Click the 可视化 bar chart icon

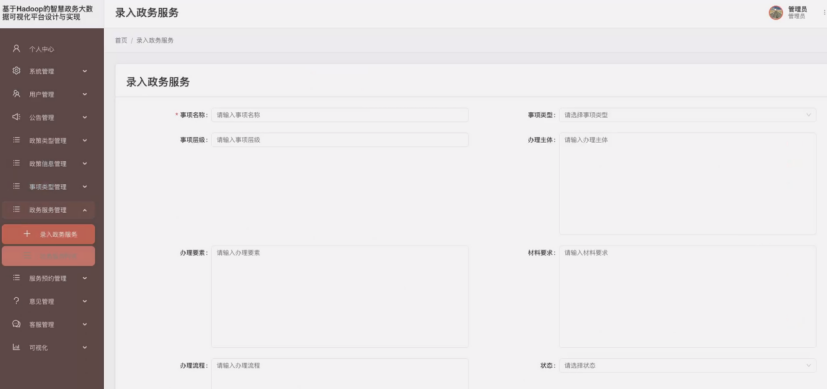coord(16,347)
